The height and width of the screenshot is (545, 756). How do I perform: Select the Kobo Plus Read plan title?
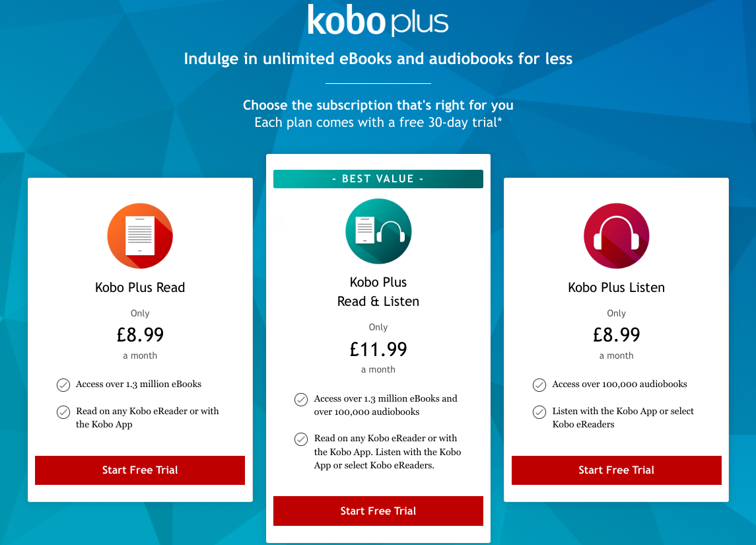coord(140,287)
